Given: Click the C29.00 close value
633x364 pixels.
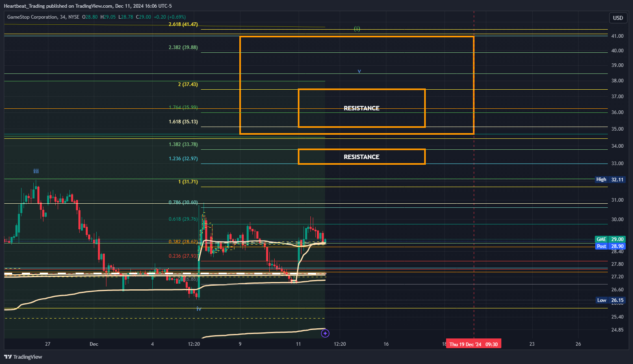Looking at the screenshot, I should (143, 17).
